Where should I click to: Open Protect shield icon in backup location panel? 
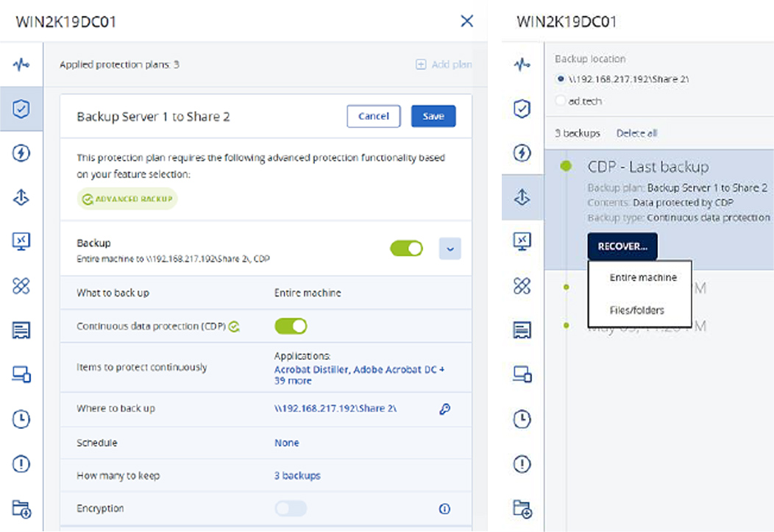point(522,109)
